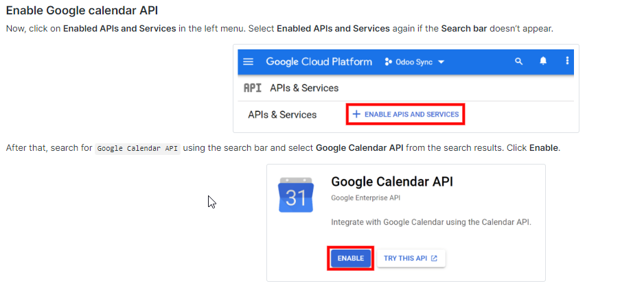Click the Odoo Sync project name

click(x=414, y=62)
